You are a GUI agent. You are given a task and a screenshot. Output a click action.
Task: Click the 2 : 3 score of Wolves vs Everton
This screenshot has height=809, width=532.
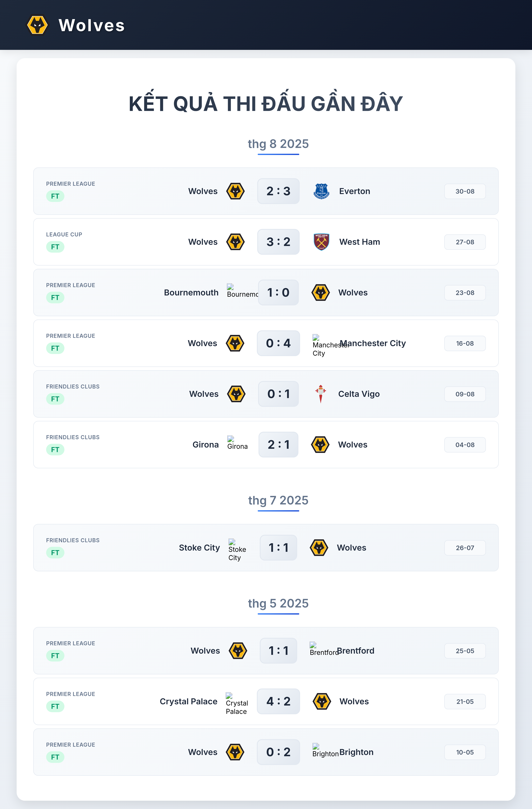(278, 191)
